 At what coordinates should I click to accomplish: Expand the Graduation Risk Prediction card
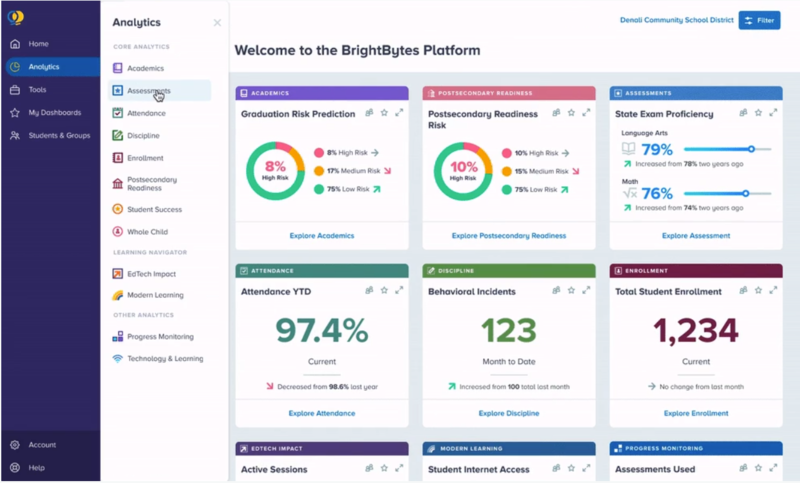[399, 113]
